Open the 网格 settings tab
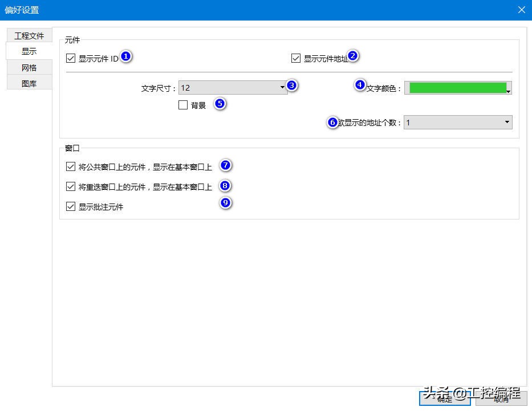The height and width of the screenshot is (411, 532). point(28,67)
